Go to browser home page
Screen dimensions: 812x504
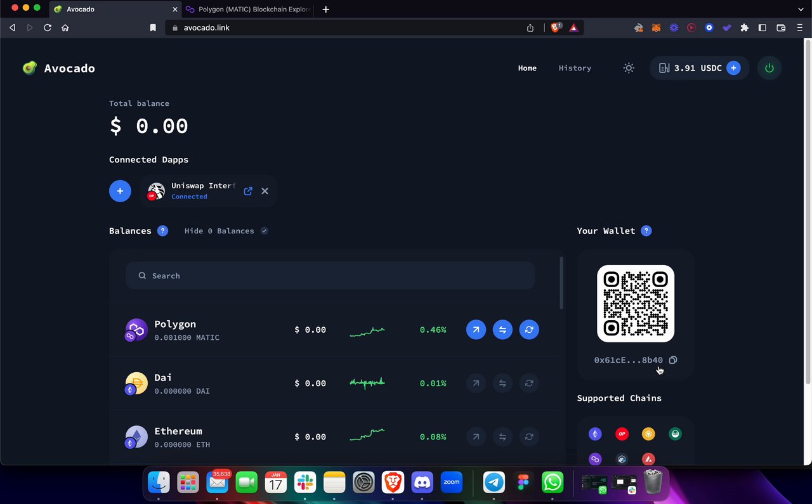click(65, 28)
